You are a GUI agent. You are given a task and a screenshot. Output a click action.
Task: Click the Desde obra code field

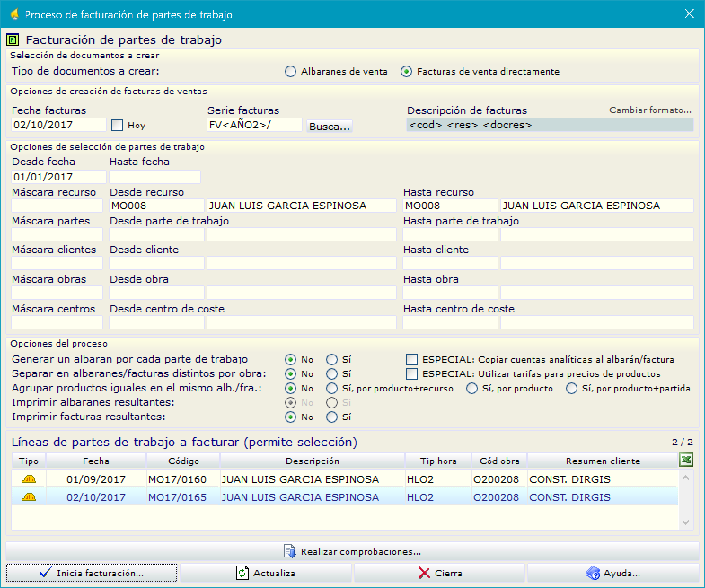coord(157,293)
